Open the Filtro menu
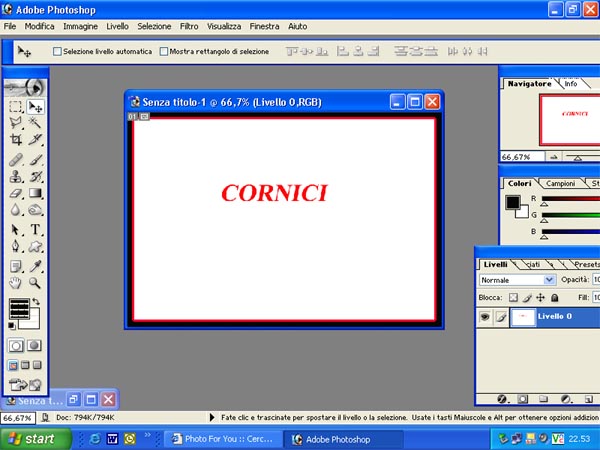Image resolution: width=600 pixels, height=450 pixels. [x=189, y=26]
